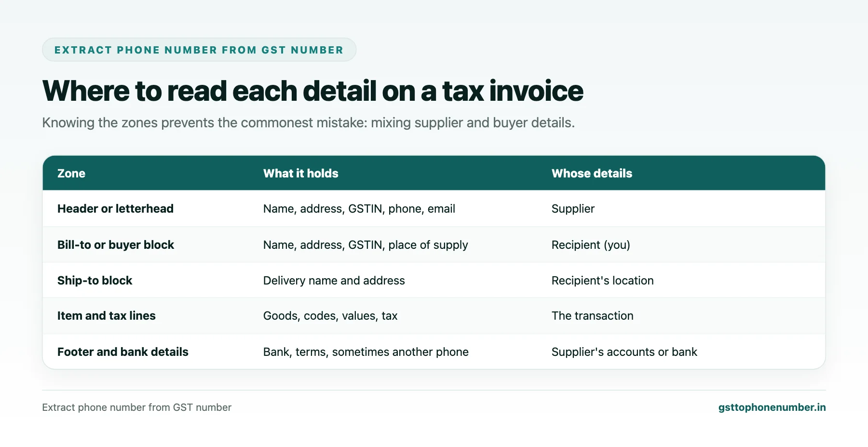Click 'Name, address, GSTIN, phone, email' cell
Viewport: 868px width, 447px height.
pos(359,209)
